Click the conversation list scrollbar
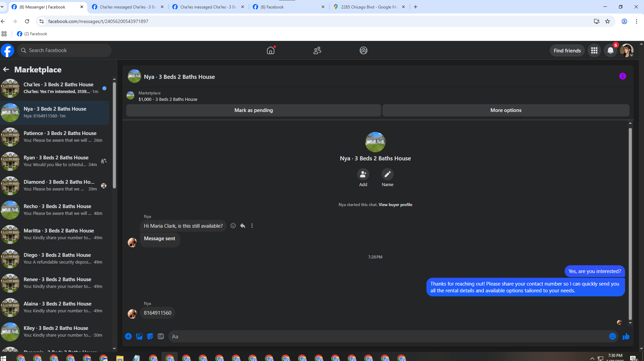This screenshot has height=361, width=644. (x=114, y=135)
